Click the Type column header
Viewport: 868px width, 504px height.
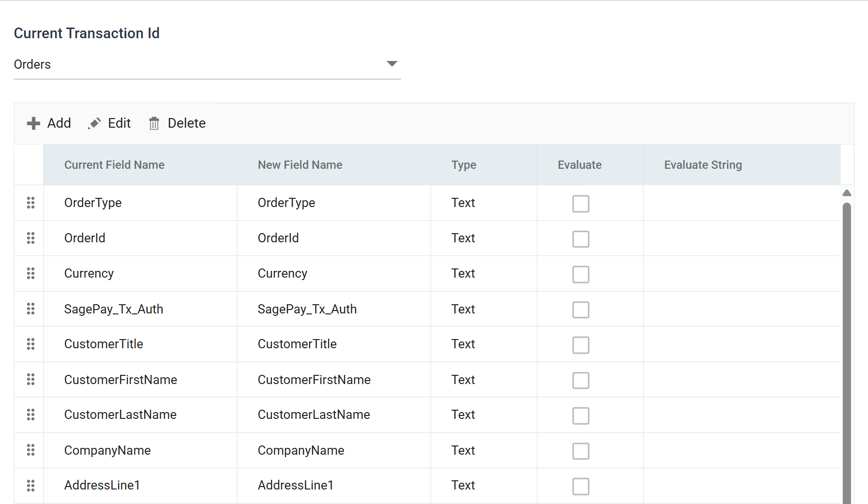tap(484, 165)
